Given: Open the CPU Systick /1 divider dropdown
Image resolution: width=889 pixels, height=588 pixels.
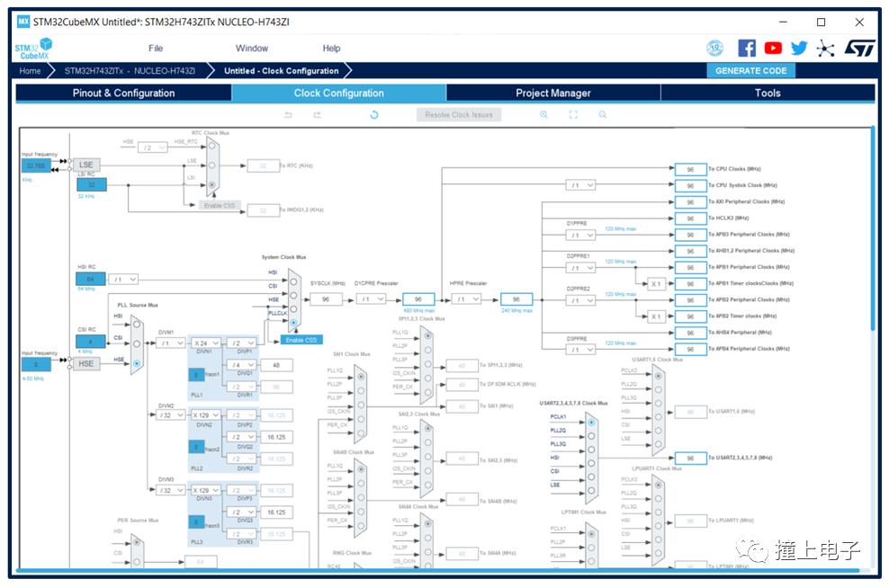Looking at the screenshot, I should pyautogui.click(x=580, y=185).
